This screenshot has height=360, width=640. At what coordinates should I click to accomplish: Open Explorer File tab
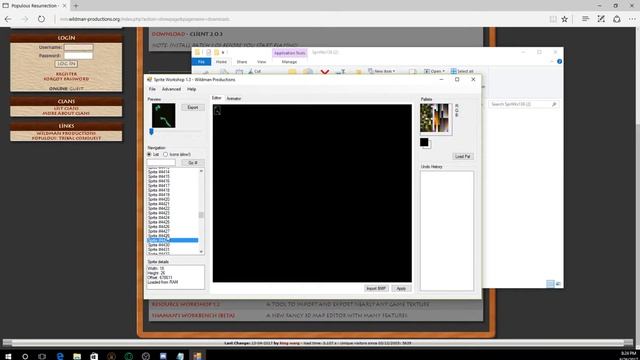click(x=201, y=62)
